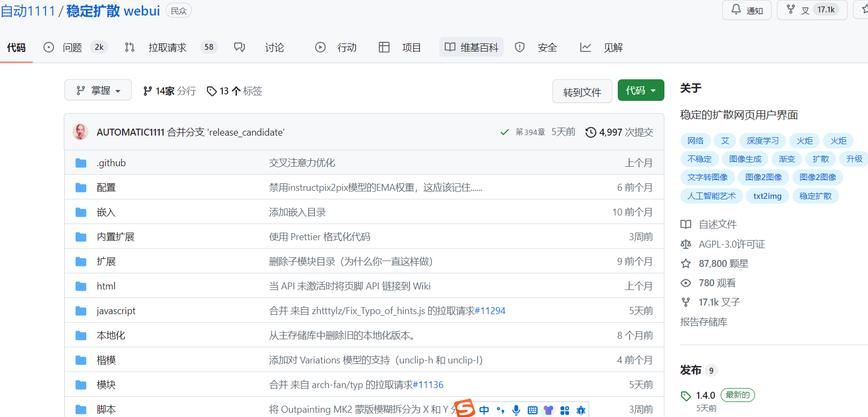Screen dimensions: 868x417
Task: Click the Sogou soft keyboard icon
Action: tap(532, 410)
